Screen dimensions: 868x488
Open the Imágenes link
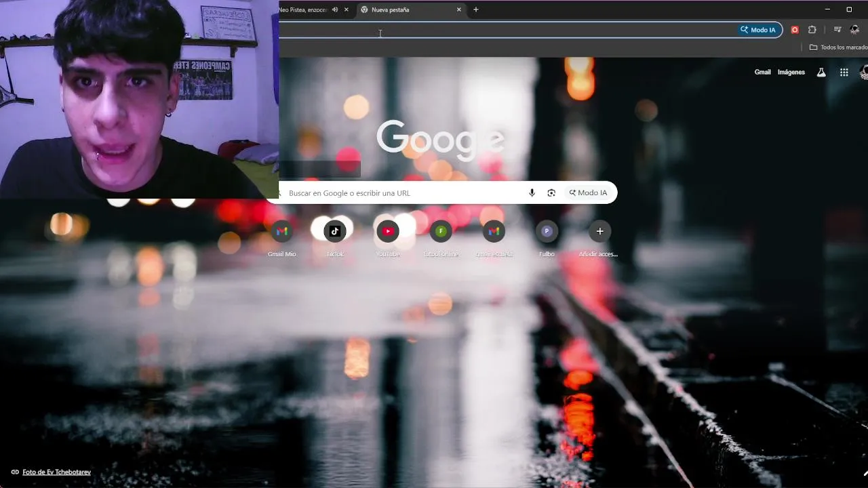tap(791, 72)
